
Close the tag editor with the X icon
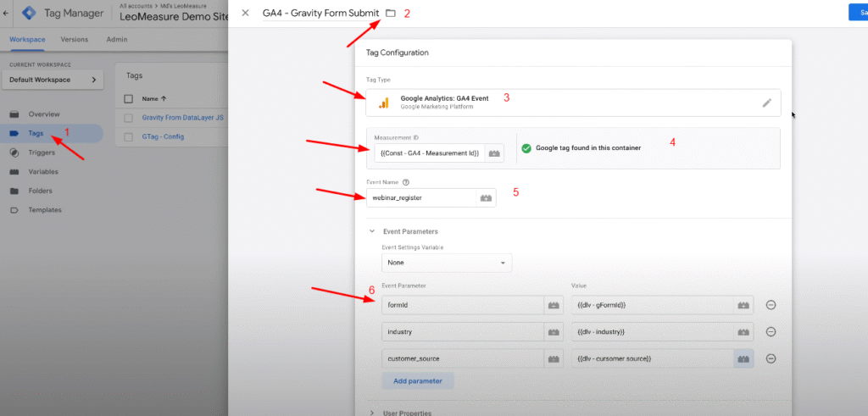pos(245,13)
